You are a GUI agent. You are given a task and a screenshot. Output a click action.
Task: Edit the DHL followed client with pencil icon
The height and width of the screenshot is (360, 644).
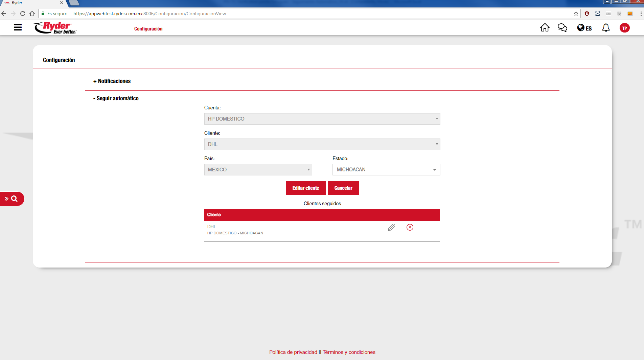[391, 227]
